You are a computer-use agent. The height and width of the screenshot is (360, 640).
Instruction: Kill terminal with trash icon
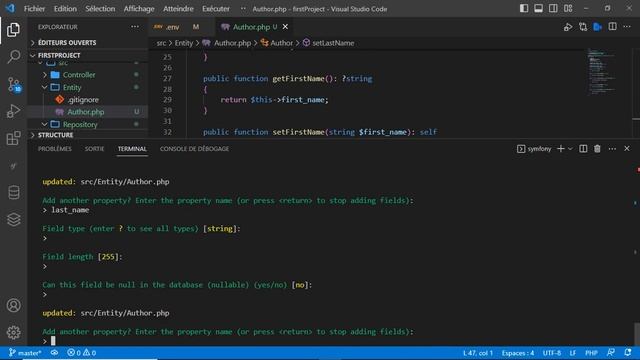597,149
